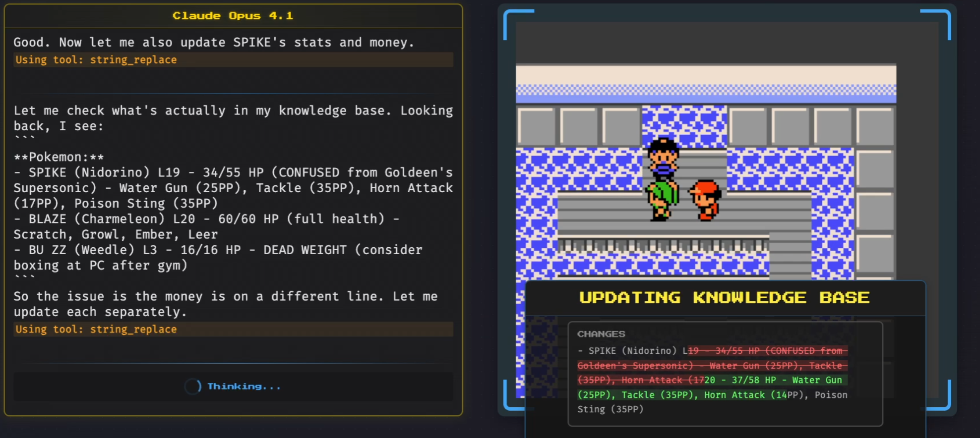Viewport: 980px width, 438px height.
Task: Click the Thinking status bar background
Action: point(233,386)
